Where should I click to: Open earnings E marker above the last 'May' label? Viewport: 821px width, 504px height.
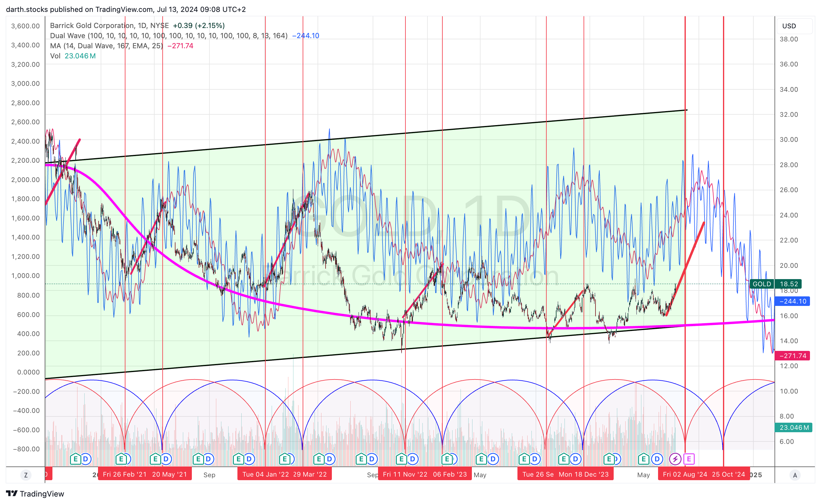pos(644,459)
